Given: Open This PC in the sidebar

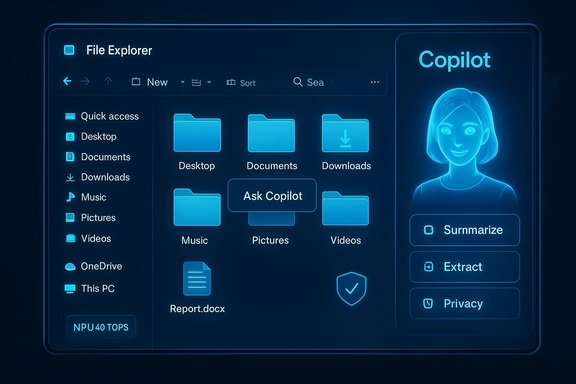Looking at the screenshot, I should 90,288.
